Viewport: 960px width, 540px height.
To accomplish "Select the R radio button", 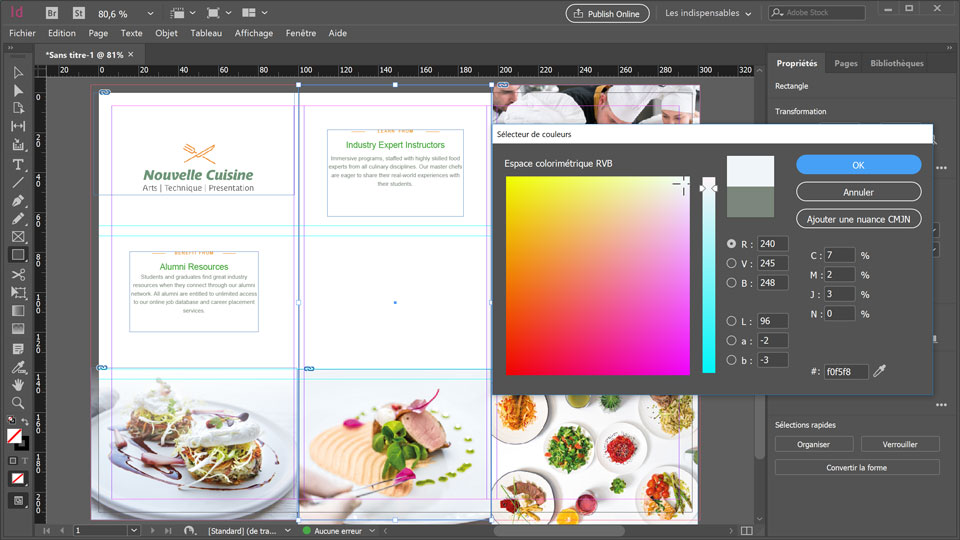I will tap(732, 244).
